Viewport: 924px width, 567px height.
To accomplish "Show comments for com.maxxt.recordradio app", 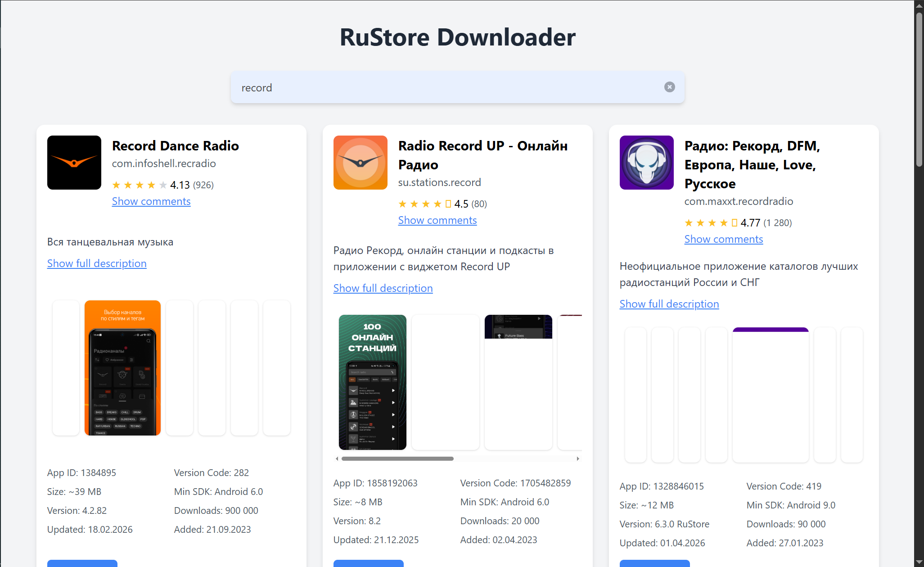I will tap(723, 239).
